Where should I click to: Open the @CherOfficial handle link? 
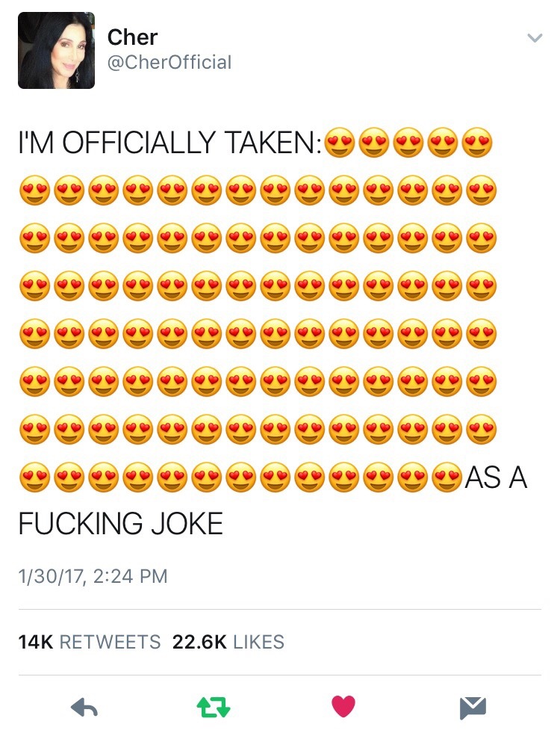pos(169,62)
